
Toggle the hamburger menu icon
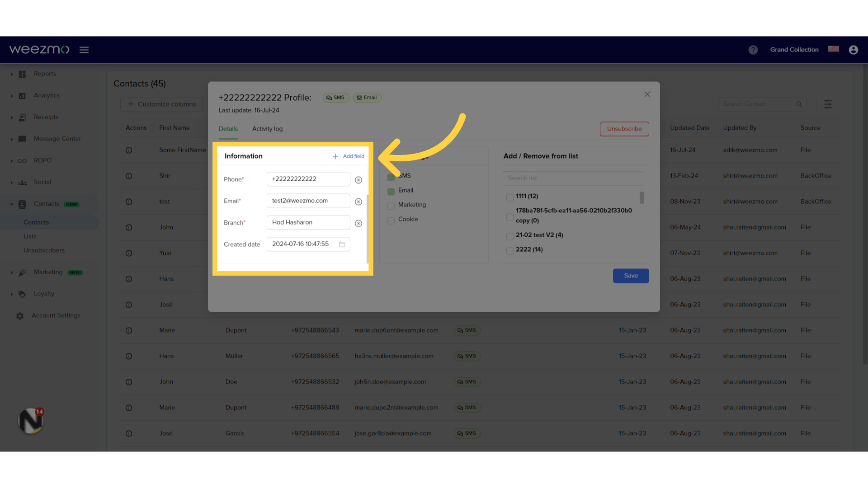84,50
